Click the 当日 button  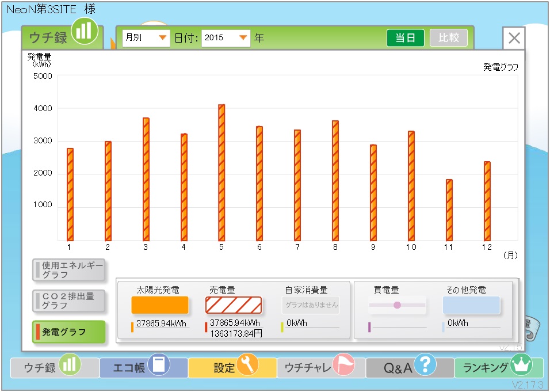coord(406,37)
